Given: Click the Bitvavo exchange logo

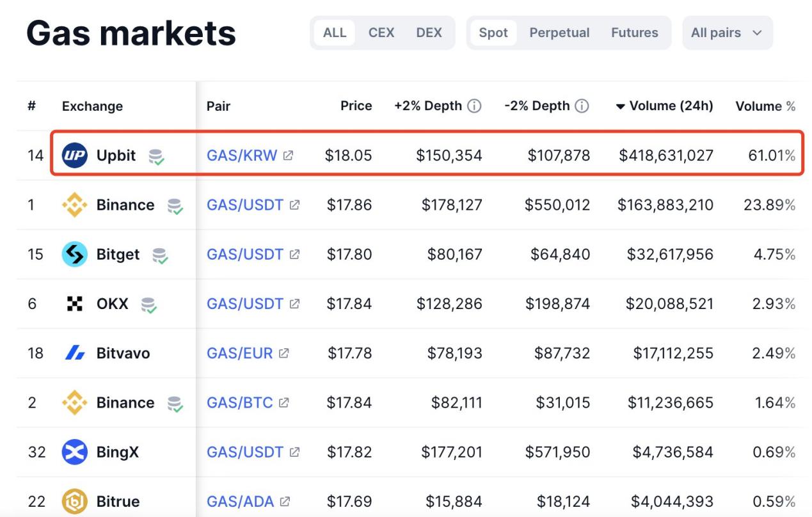Looking at the screenshot, I should click(x=74, y=353).
